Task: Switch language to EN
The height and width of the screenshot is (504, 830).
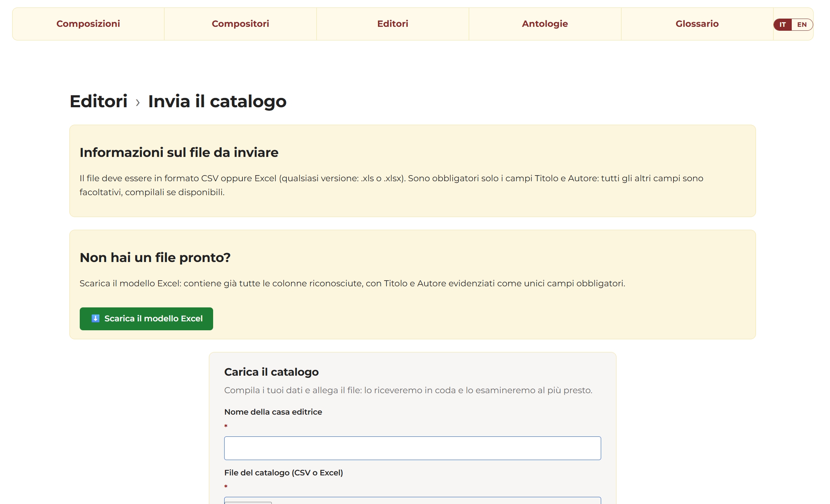Action: coord(802,25)
